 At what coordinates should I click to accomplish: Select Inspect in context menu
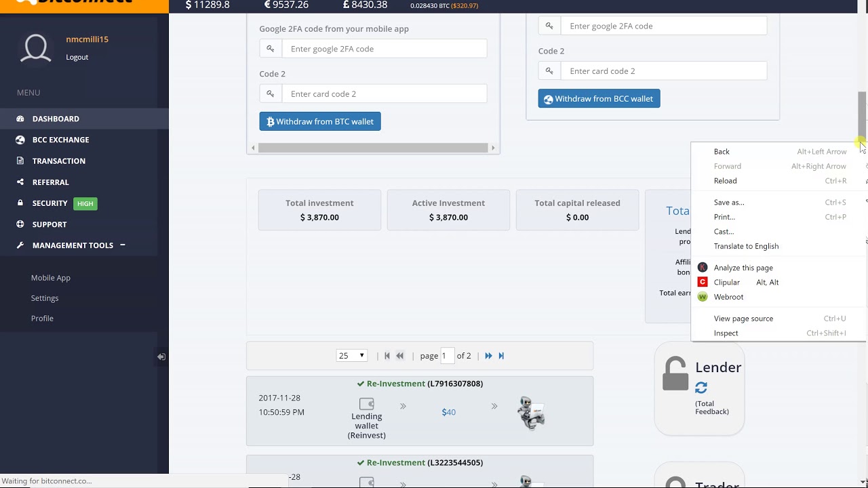point(779,333)
